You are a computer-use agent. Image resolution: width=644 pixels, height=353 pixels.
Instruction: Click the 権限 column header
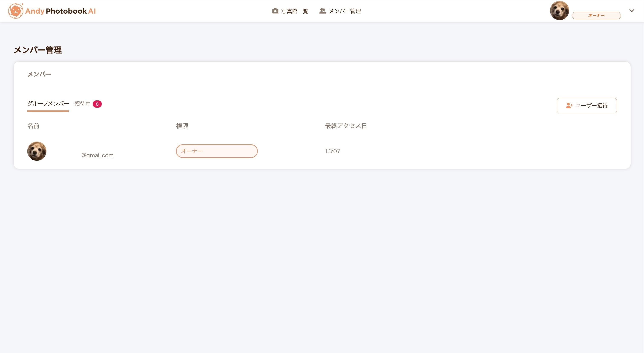point(182,126)
